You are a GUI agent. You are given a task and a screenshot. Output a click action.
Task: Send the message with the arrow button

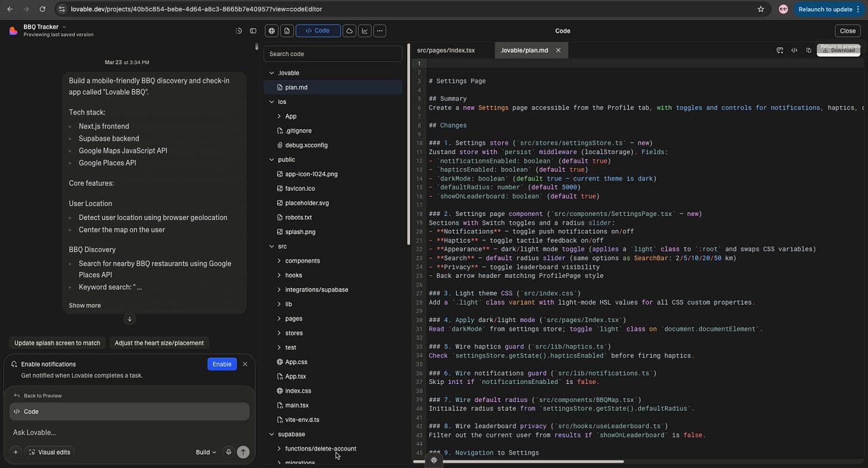point(243,452)
